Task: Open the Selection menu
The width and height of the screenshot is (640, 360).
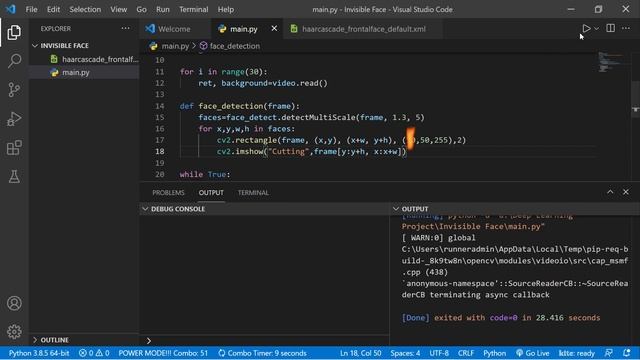Action: point(85,9)
